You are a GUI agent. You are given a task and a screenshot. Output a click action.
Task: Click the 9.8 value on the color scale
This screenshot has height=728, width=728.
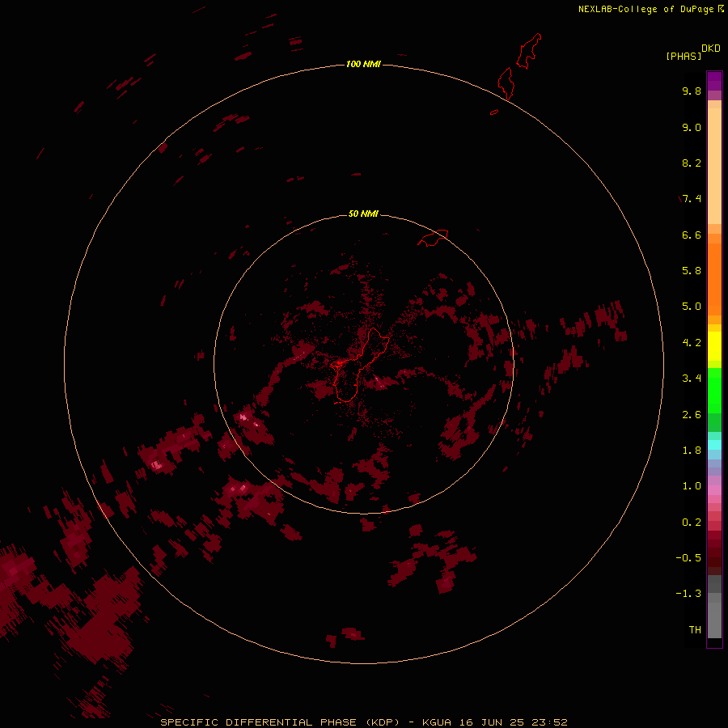coord(692,91)
